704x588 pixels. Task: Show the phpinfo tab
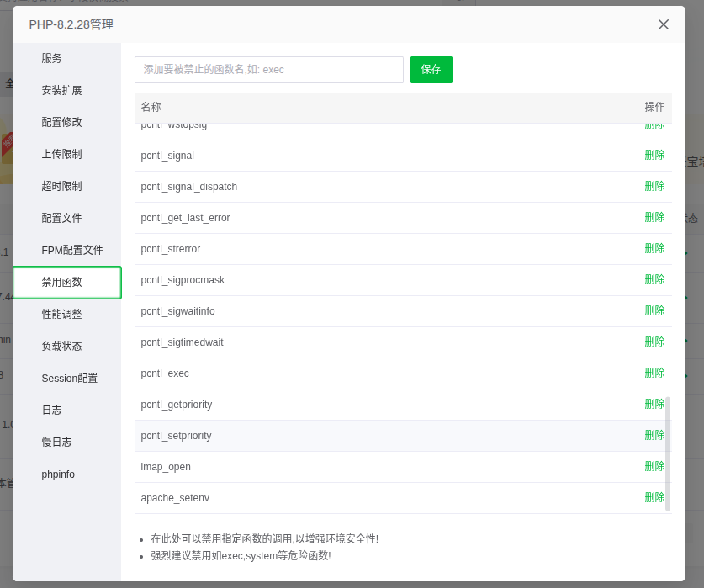tap(58, 474)
